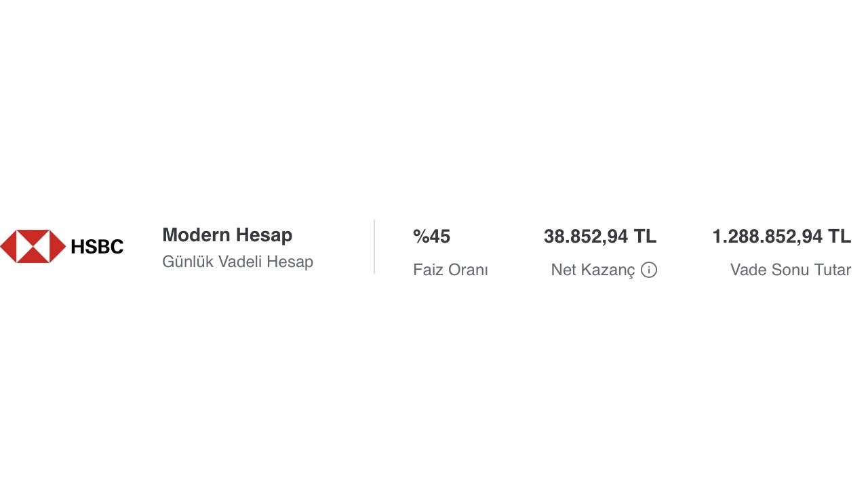
Task: Click the HSBC red hexagon logo
Action: 33,246
